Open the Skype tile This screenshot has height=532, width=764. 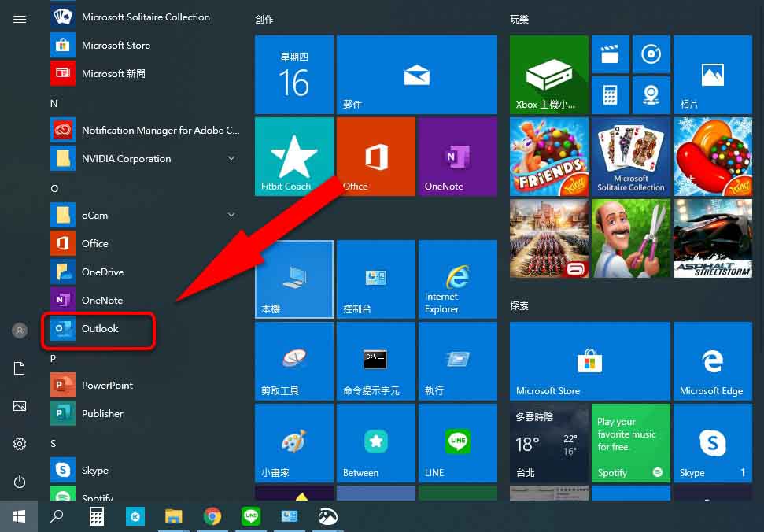tap(713, 443)
